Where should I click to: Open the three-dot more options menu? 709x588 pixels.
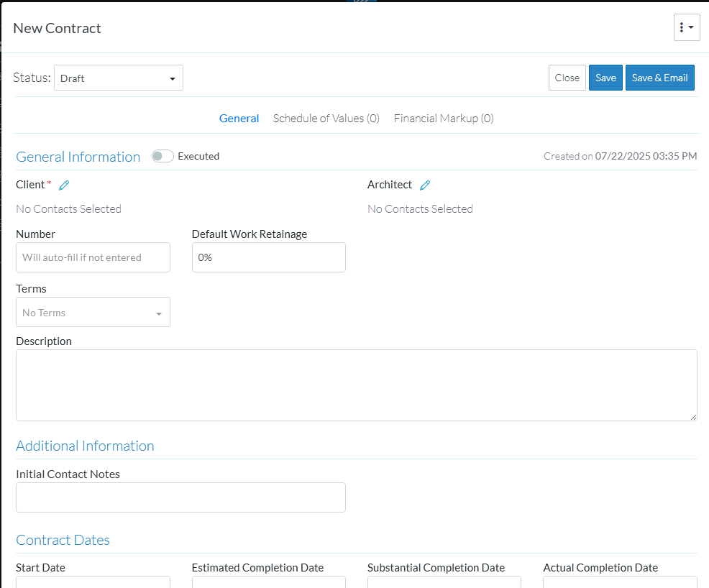[687, 28]
